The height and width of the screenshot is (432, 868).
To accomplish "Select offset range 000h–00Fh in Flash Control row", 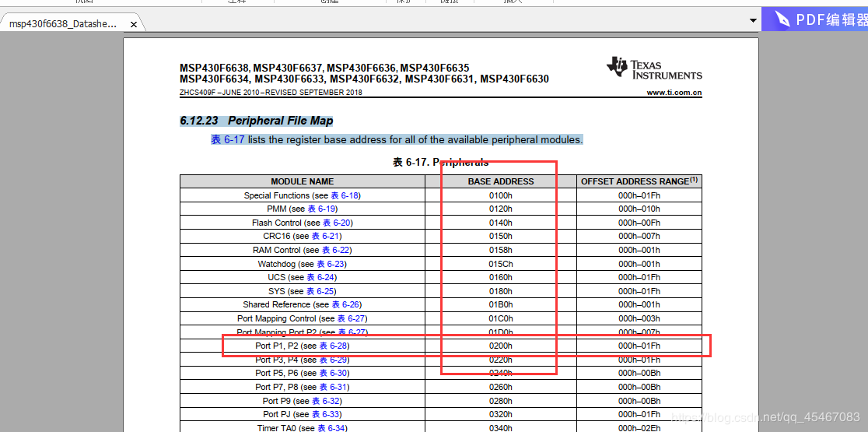I will [x=639, y=223].
